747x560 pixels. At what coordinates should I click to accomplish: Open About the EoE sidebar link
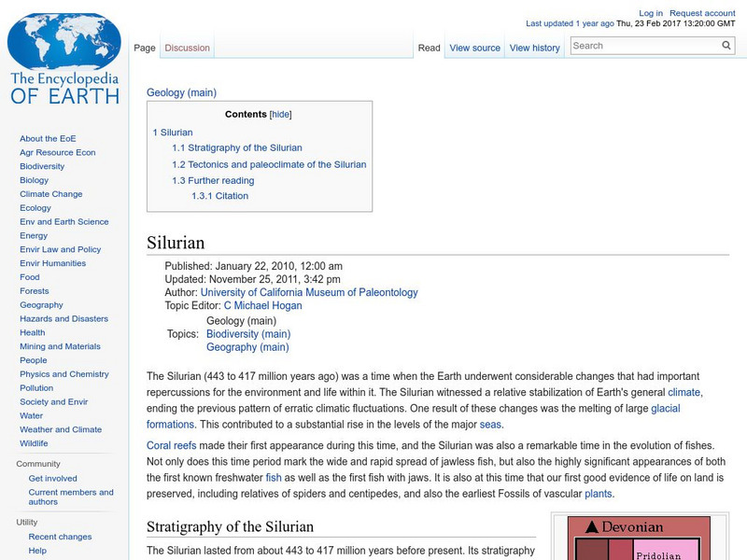(48, 138)
